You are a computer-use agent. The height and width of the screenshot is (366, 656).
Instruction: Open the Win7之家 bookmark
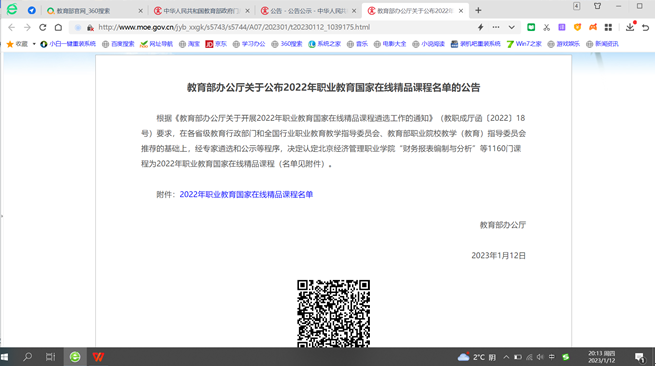click(524, 44)
